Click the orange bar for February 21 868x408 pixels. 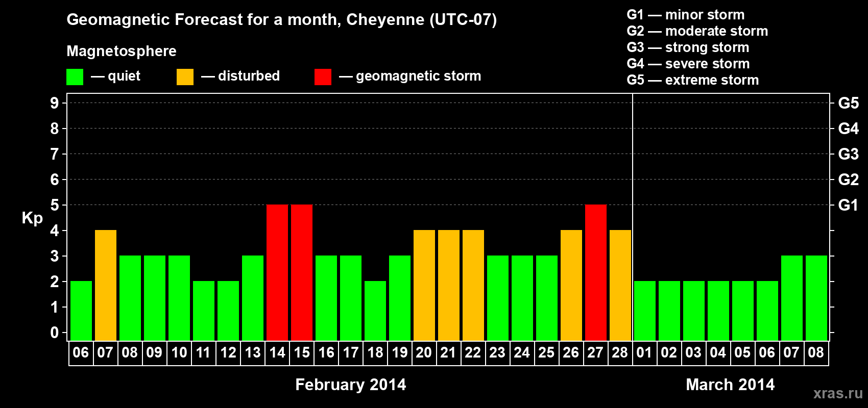[x=449, y=285]
